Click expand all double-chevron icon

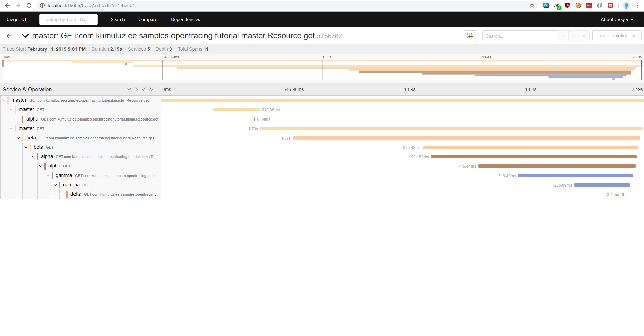(144, 89)
